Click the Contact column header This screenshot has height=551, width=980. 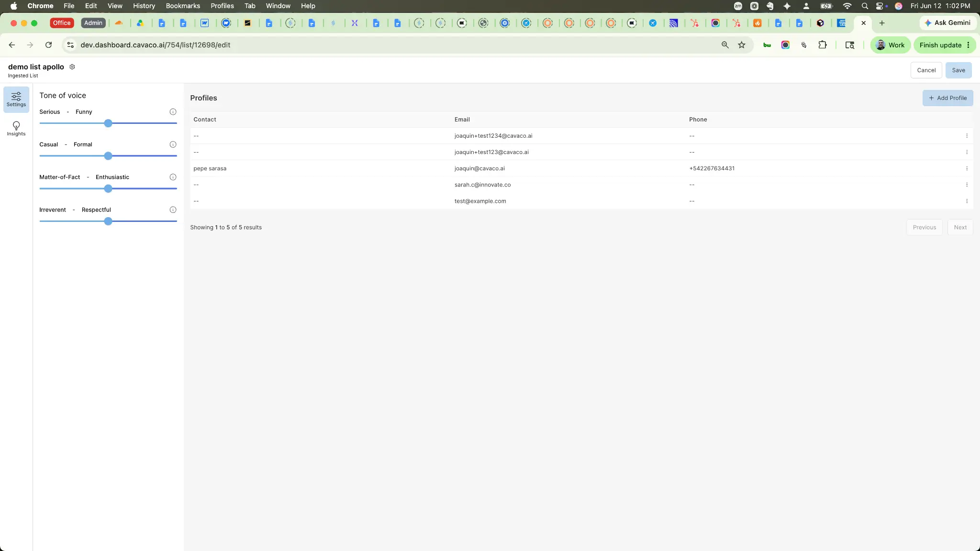[x=205, y=120]
